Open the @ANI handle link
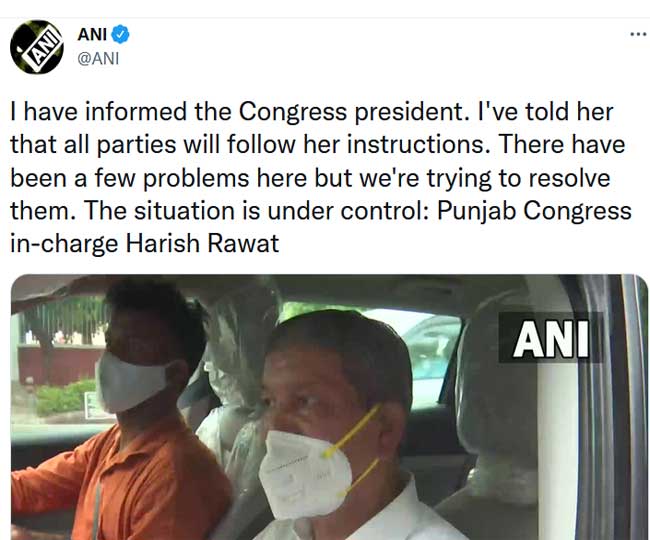The image size is (650, 540). (98, 58)
